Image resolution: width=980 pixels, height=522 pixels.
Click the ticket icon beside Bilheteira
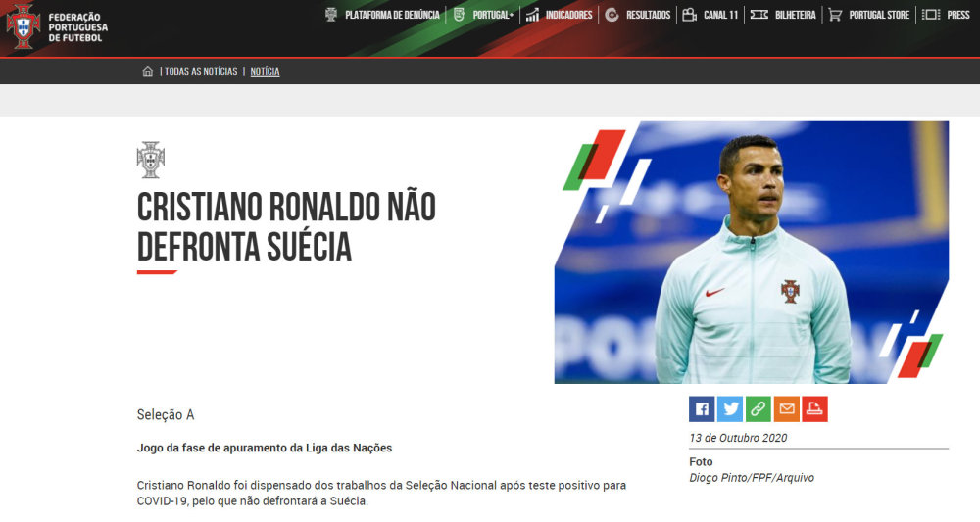point(759,15)
